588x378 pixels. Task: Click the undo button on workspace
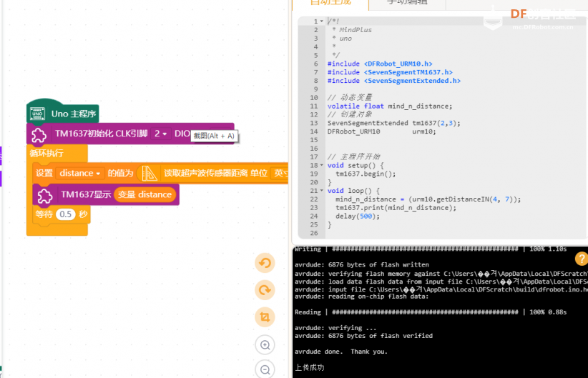265,263
